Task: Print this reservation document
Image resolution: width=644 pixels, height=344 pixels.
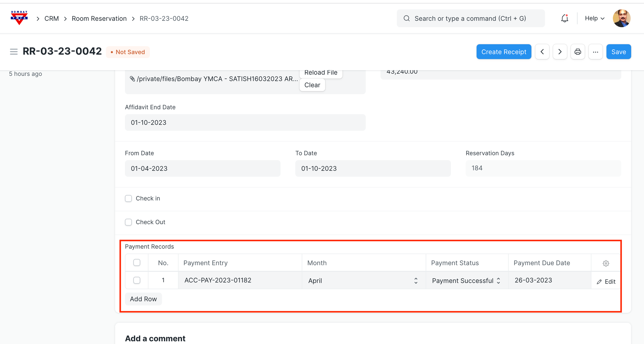Action: click(x=578, y=52)
